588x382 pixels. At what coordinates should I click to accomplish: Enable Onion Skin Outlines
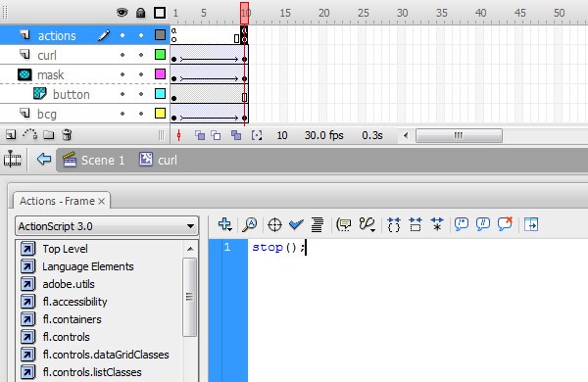pyautogui.click(x=216, y=135)
